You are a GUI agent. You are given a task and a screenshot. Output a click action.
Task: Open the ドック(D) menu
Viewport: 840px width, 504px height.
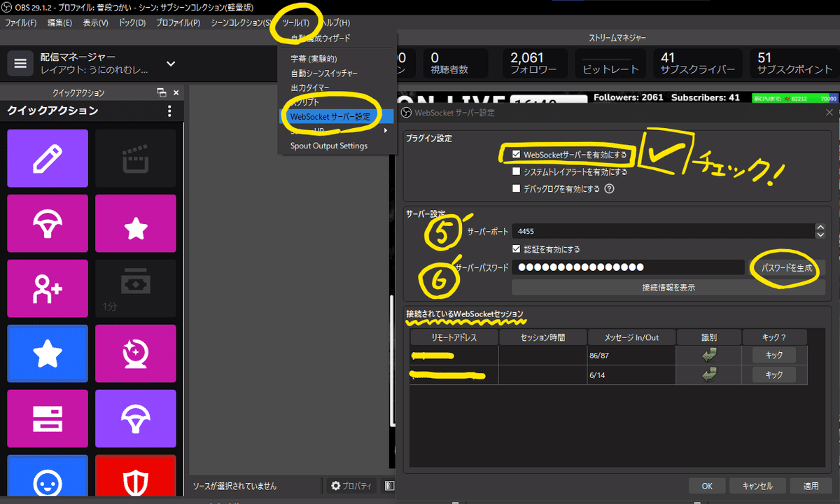132,23
